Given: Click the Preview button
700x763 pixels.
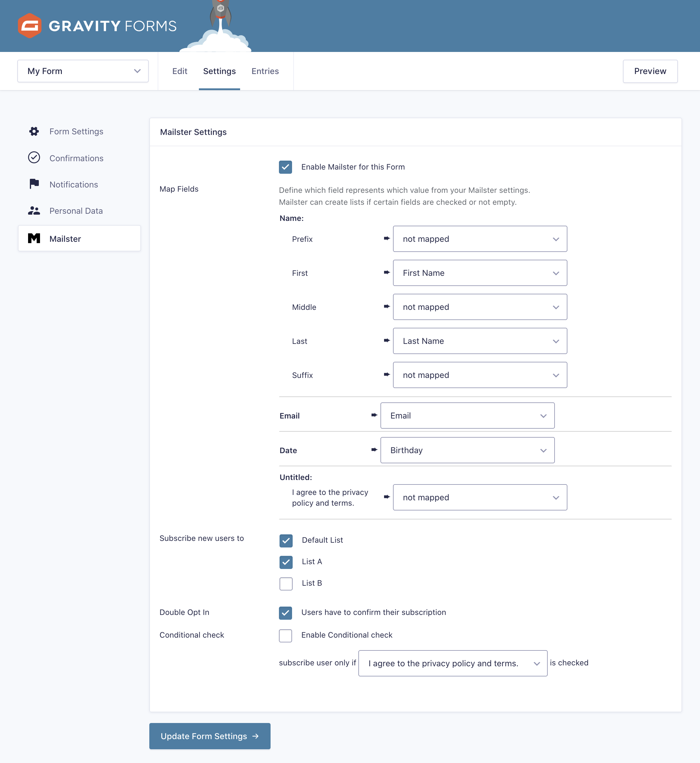Looking at the screenshot, I should (x=650, y=71).
